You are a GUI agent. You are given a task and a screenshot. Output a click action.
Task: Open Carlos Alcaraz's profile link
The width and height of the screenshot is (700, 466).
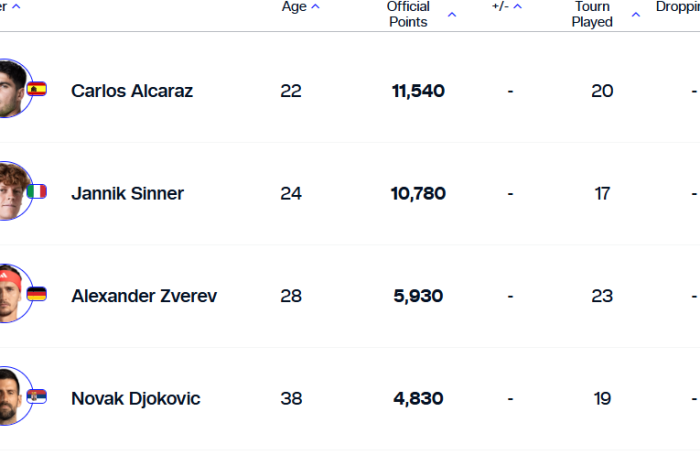(x=132, y=91)
